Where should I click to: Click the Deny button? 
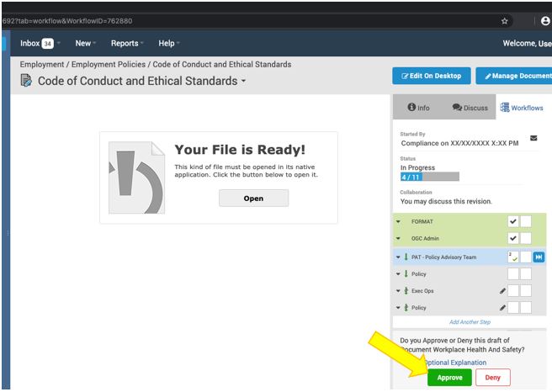pos(492,378)
